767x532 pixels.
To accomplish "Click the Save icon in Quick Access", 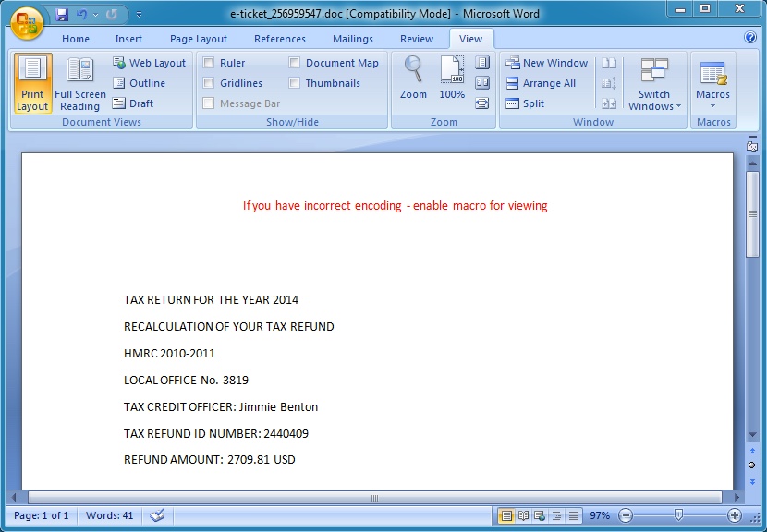I will [62, 15].
